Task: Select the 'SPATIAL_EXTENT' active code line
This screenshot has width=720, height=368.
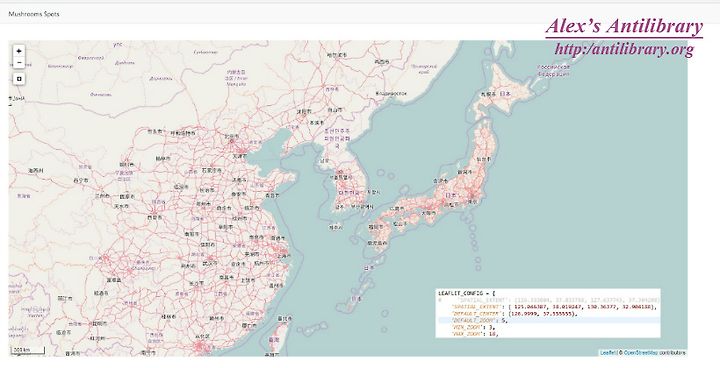Action: tap(555, 307)
